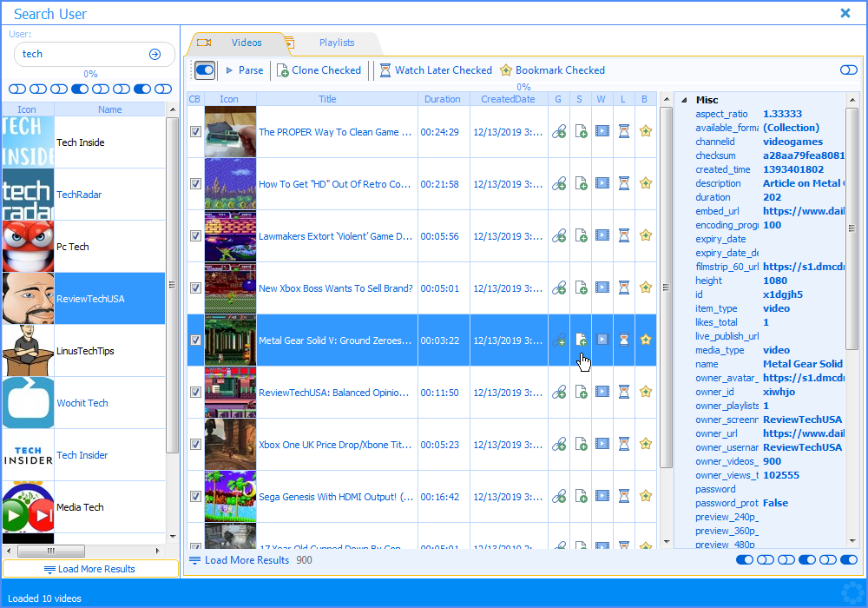Sort videos by the Duration column header
The width and height of the screenshot is (868, 608).
coord(443,99)
